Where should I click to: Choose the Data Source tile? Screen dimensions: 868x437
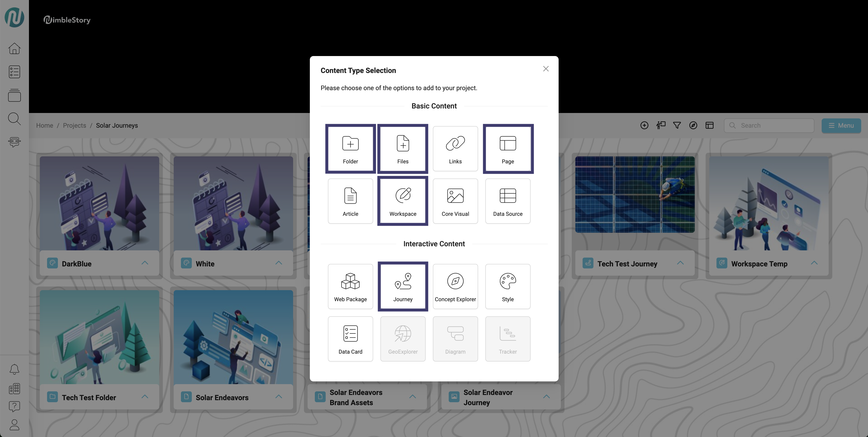508,201
